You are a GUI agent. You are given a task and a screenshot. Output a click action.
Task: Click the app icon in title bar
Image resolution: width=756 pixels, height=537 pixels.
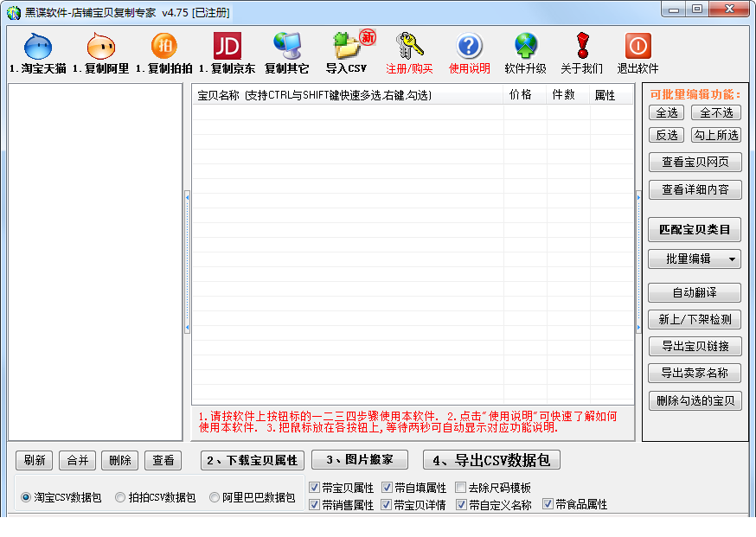[x=14, y=12]
